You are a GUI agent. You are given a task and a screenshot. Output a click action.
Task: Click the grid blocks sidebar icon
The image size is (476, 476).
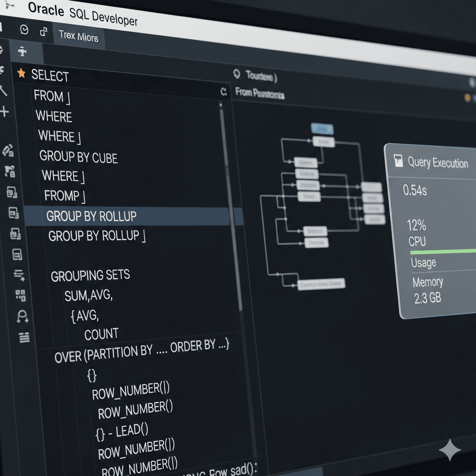click(x=21, y=296)
